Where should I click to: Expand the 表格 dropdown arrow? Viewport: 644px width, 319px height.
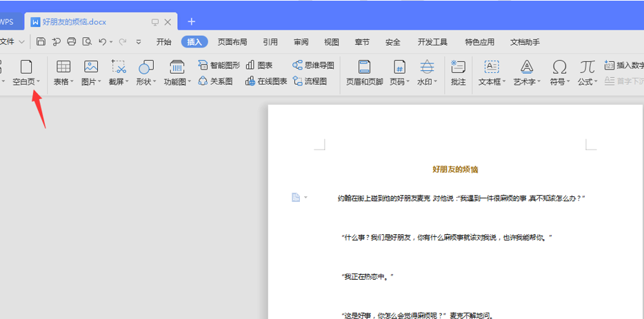pyautogui.click(x=72, y=82)
